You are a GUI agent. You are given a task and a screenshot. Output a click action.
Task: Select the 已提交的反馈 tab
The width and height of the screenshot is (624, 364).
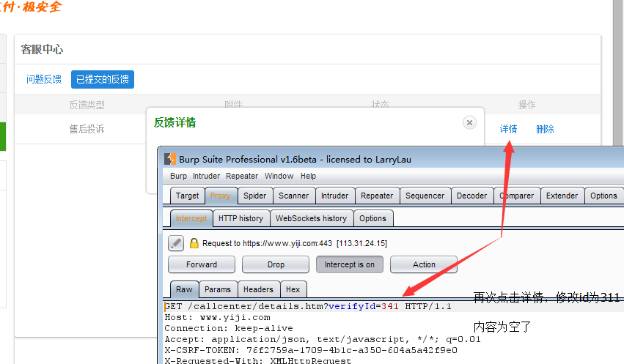click(103, 80)
